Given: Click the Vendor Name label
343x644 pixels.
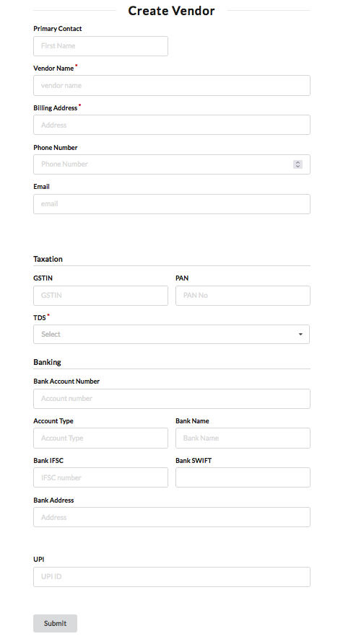Looking at the screenshot, I should (x=53, y=69).
